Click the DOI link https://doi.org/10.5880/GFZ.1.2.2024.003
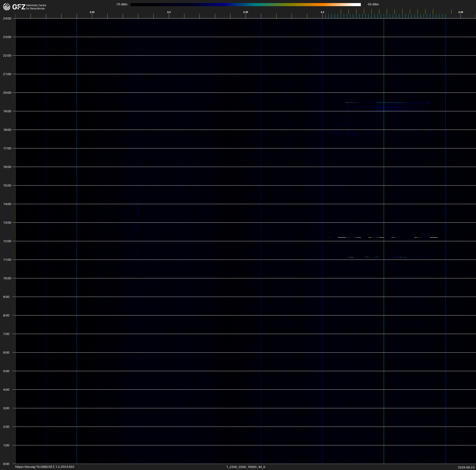 (45, 467)
